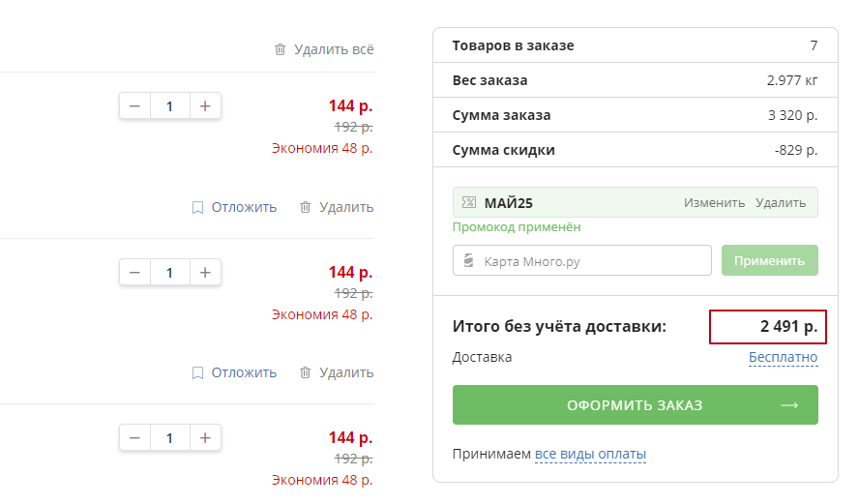The height and width of the screenshot is (504, 859).
Task: Open the "Бесплатно" delivery link
Action: (783, 357)
